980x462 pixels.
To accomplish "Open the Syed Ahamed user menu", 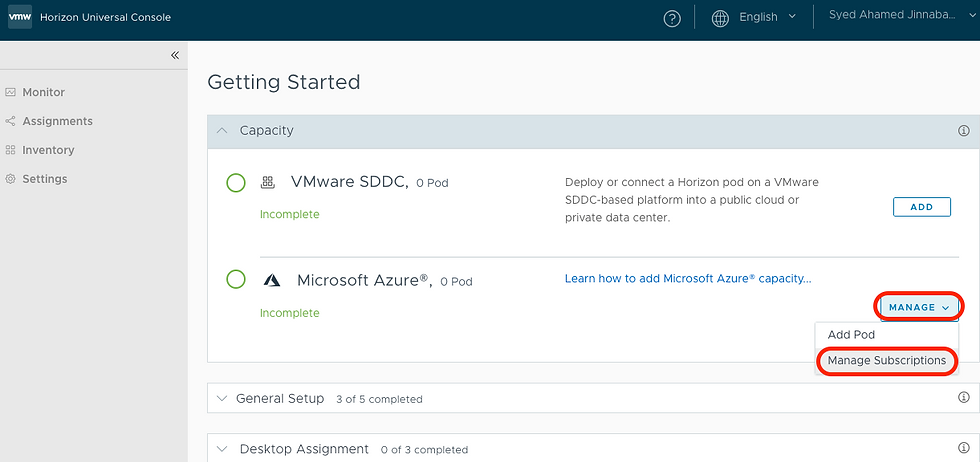I will pos(901,15).
